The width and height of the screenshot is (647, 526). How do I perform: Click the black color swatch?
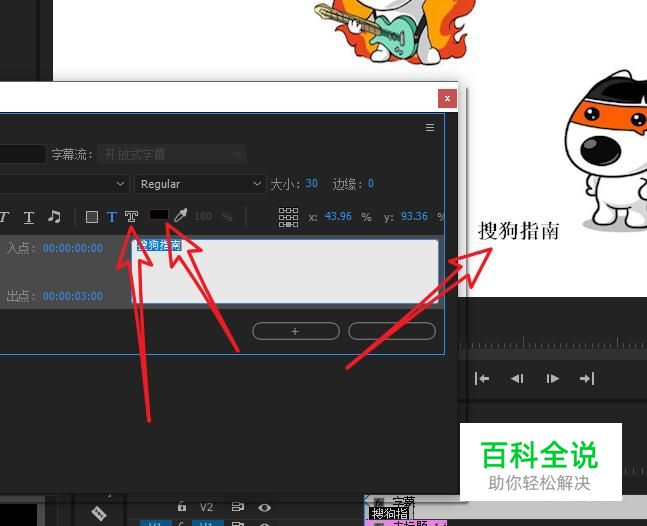point(159,215)
